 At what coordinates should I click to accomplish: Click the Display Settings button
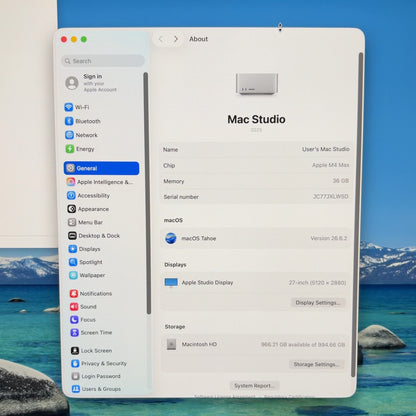[x=318, y=303]
